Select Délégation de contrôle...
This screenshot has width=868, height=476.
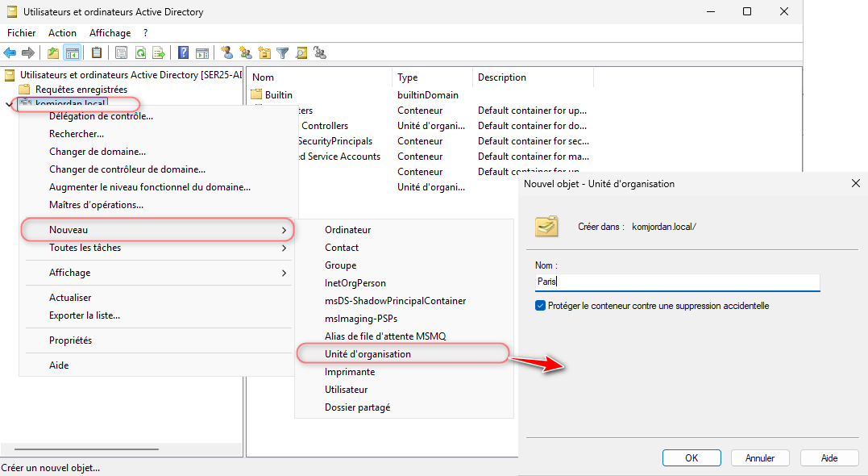[102, 116]
